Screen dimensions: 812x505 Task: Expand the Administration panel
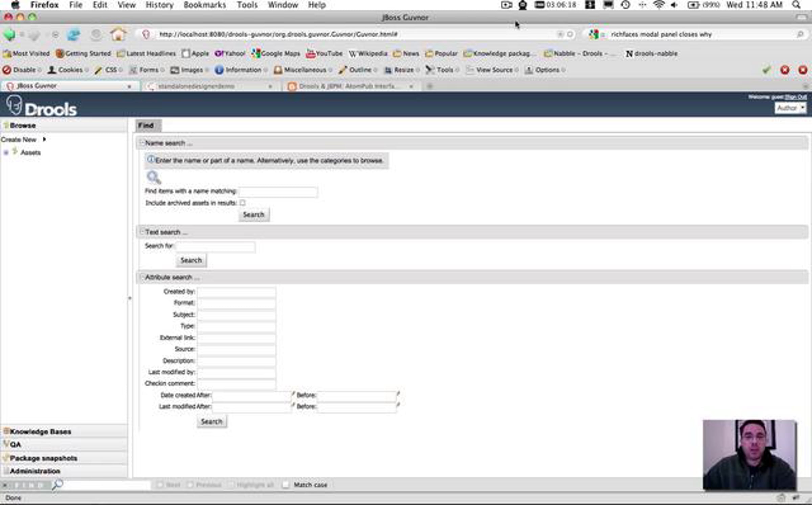click(x=64, y=471)
